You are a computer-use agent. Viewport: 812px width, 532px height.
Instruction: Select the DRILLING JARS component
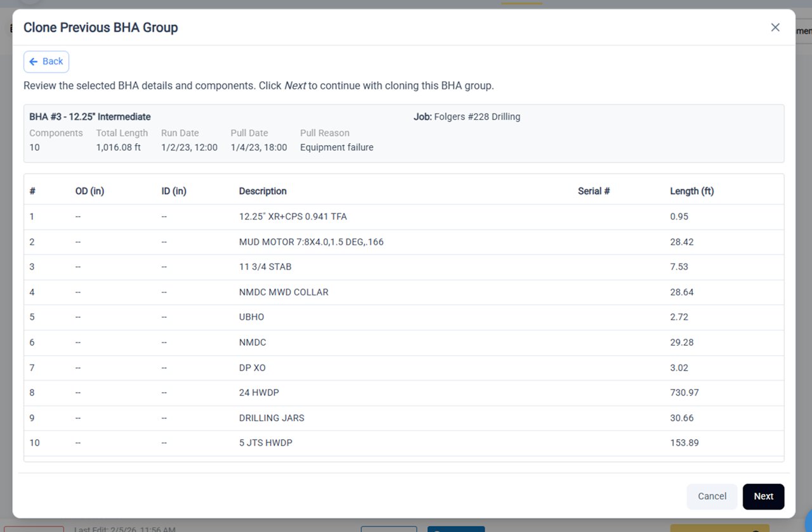coord(404,418)
